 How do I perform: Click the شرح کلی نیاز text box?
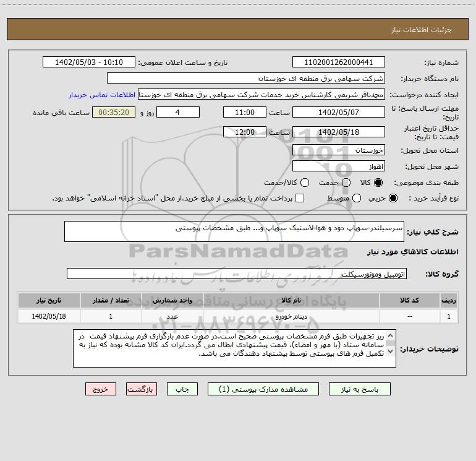234,231
